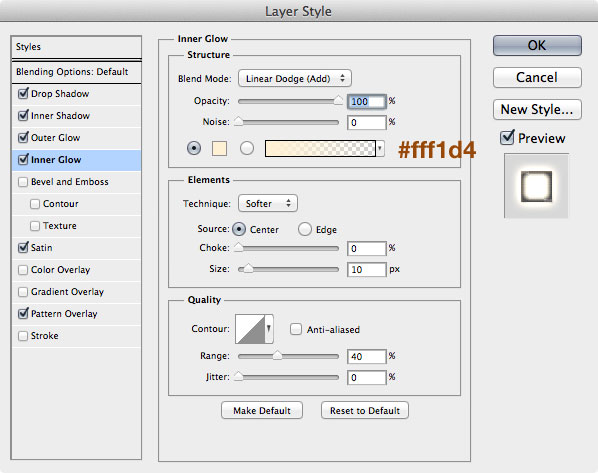Click the gradient preview bar

click(x=320, y=148)
